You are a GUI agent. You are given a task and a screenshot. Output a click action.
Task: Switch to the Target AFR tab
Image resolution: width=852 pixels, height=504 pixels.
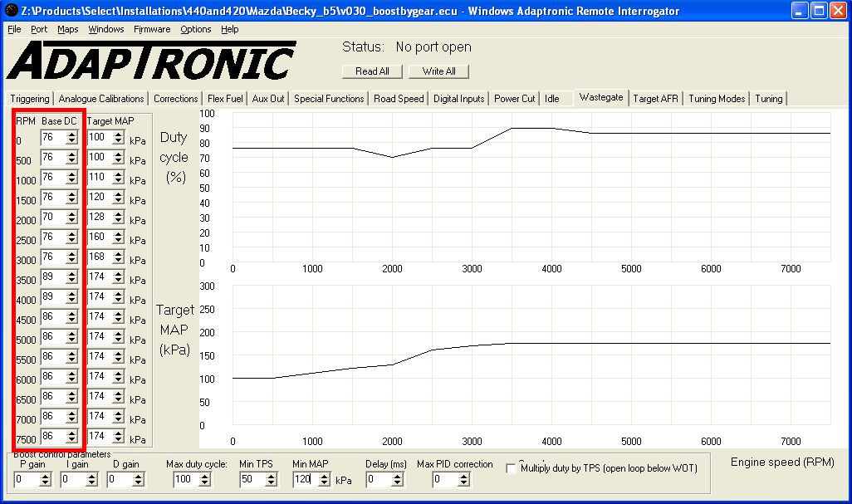(655, 98)
